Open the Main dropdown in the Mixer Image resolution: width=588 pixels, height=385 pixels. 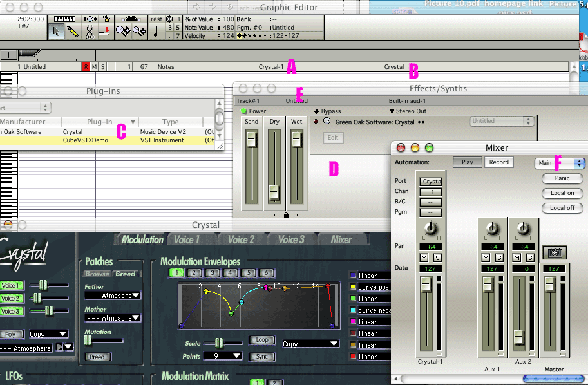560,163
